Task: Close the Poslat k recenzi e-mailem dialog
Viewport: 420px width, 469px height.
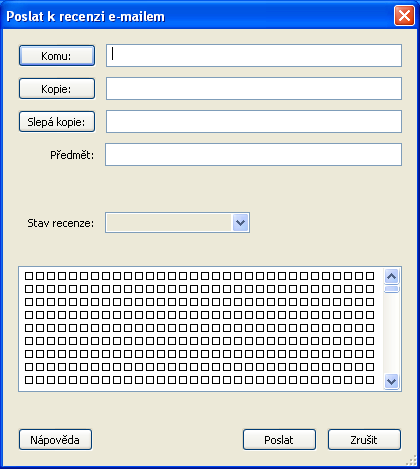Action: (404, 16)
